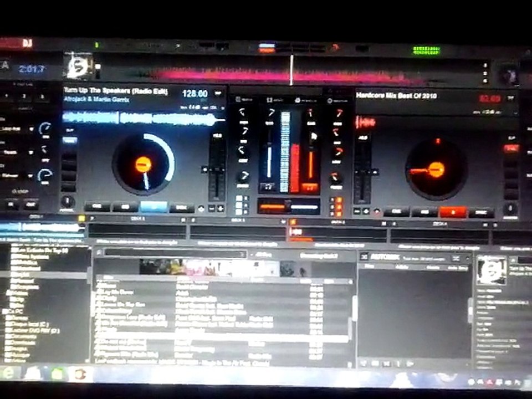The image size is (532, 399).
Task: Sync the left deck with SYNC button
Action: coord(182,207)
